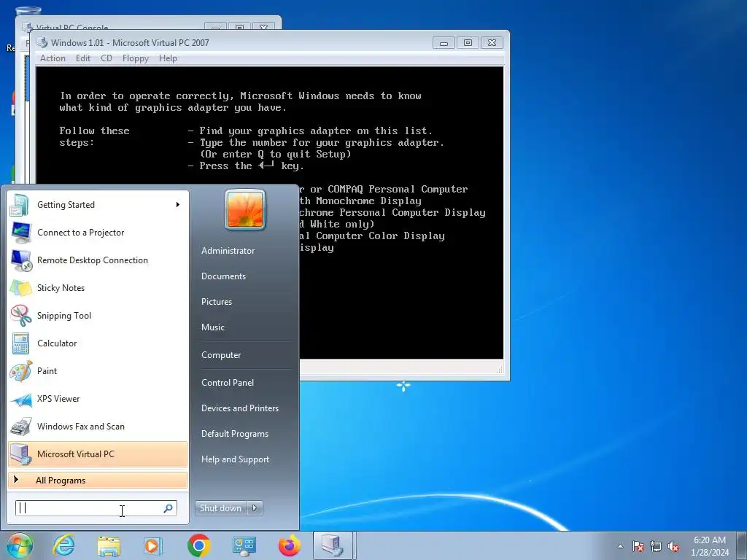Open Getting Started from Start menu
The height and width of the screenshot is (560, 747).
(x=97, y=205)
